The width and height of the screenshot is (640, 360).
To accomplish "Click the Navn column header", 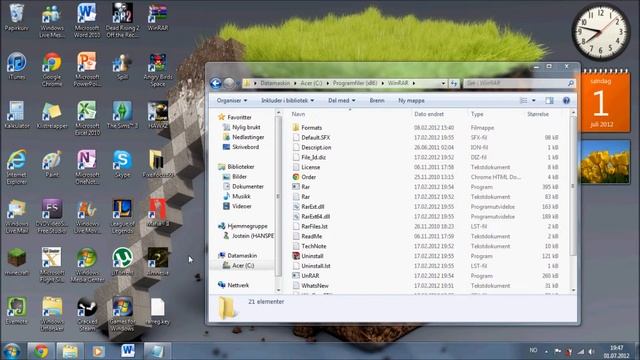I will [x=298, y=114].
